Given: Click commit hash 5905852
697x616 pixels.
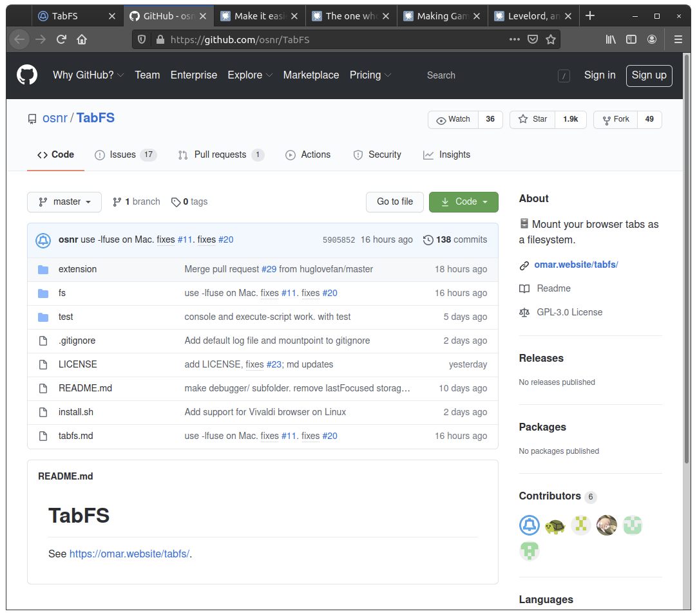Looking at the screenshot, I should [339, 240].
